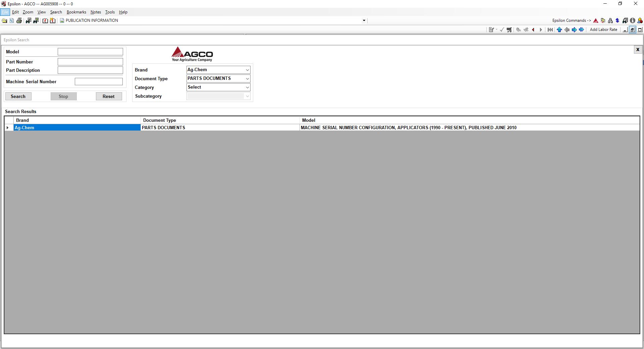Screen dimensions: 644x349
Task: Click the yellow copy pages command icon
Action: [603, 20]
